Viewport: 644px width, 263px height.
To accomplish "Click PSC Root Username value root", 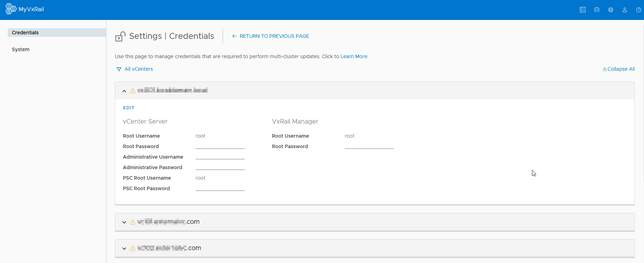I will (x=201, y=178).
